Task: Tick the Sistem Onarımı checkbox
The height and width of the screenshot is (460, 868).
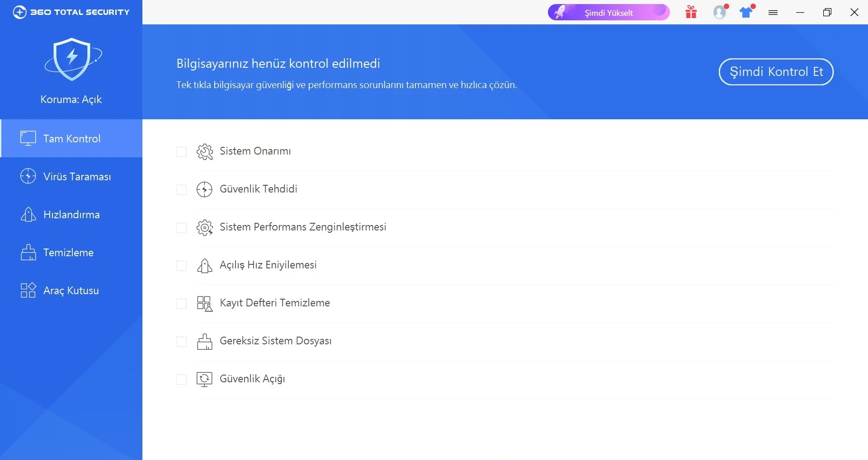Action: pos(181,152)
